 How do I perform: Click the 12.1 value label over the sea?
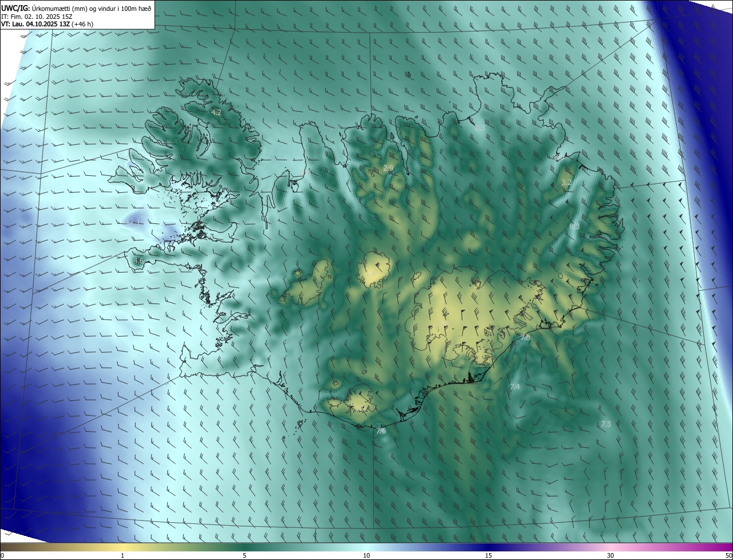click(x=134, y=222)
